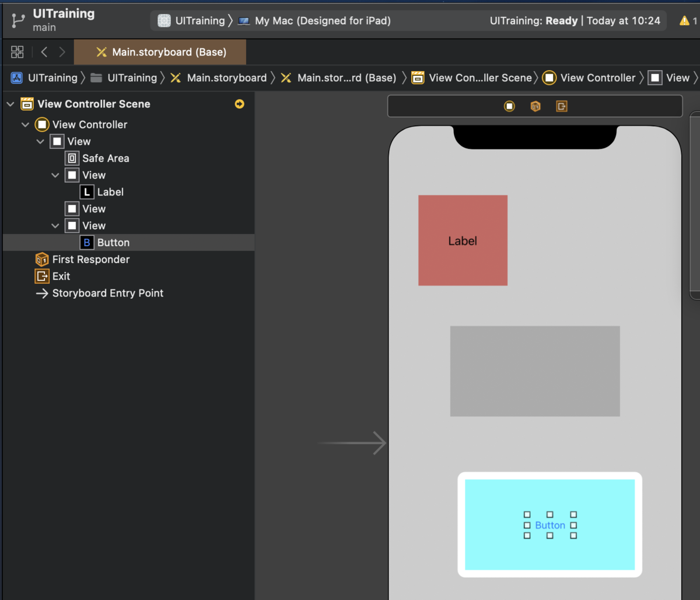Screen dimensions: 700x600
Task: Click the Button on the canvas
Action: [x=550, y=525]
